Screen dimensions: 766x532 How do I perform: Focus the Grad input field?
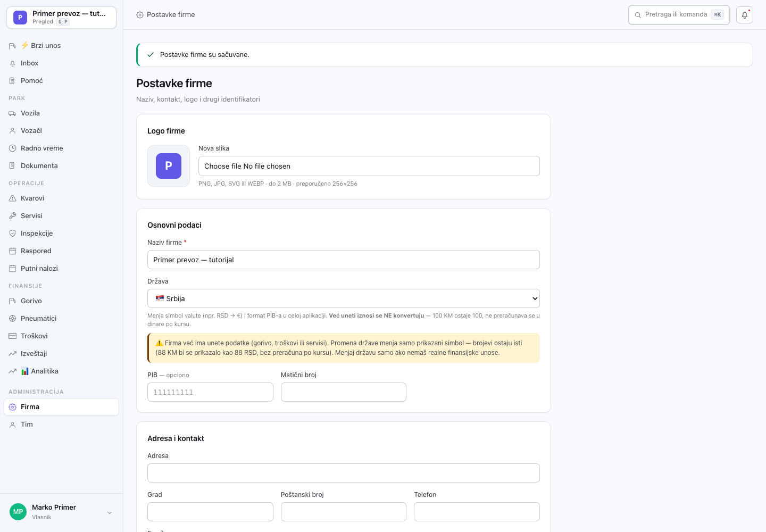(210, 512)
